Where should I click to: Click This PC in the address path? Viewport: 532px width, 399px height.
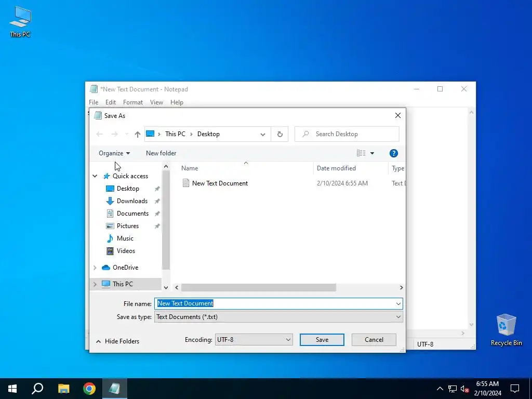click(x=175, y=134)
